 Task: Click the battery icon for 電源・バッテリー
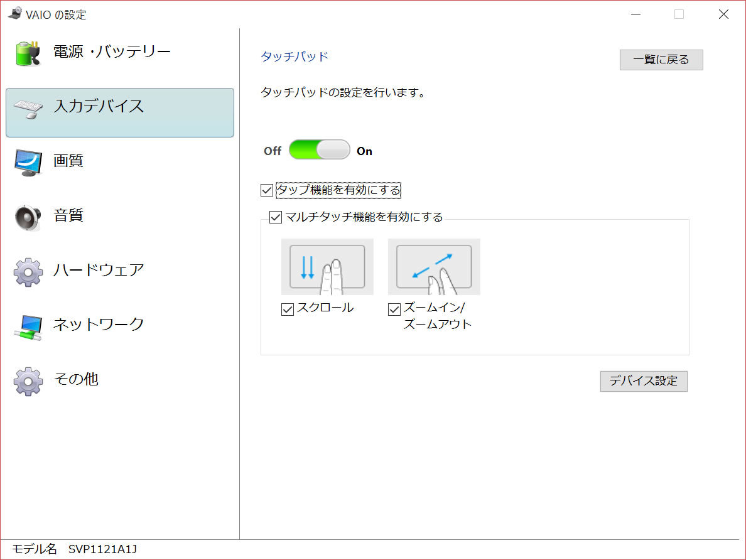(28, 53)
